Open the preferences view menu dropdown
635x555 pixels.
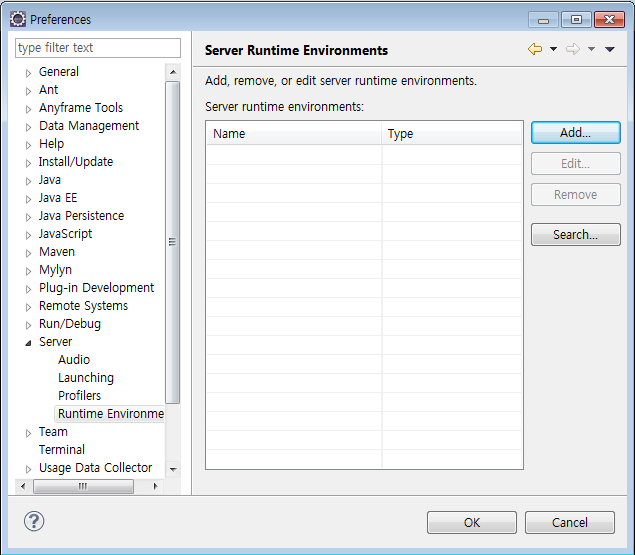coord(610,50)
